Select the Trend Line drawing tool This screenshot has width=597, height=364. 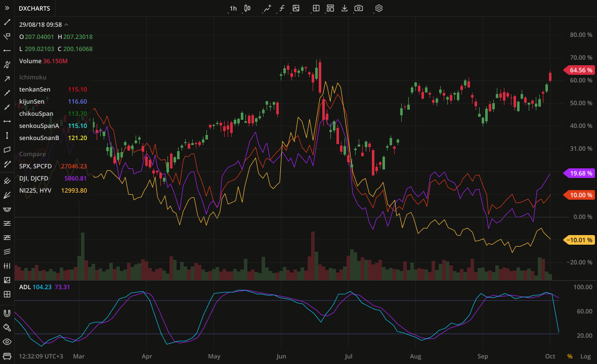[x=7, y=22]
